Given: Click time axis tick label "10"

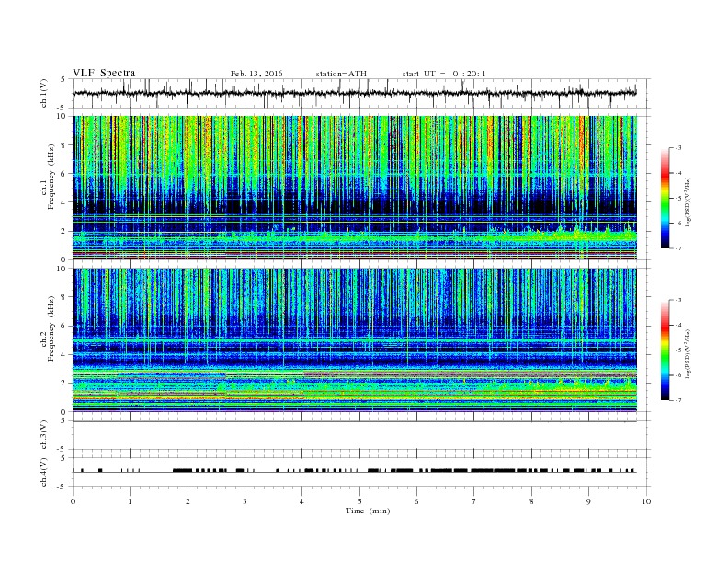Looking at the screenshot, I should point(646,501).
